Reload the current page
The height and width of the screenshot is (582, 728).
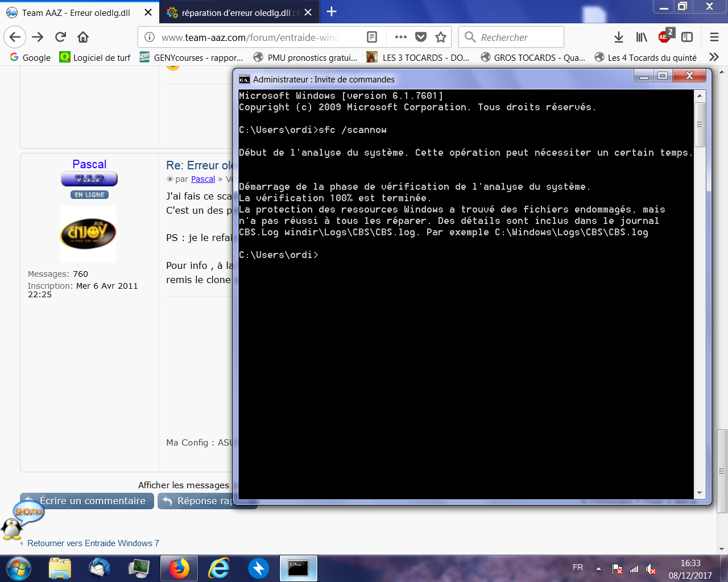pyautogui.click(x=60, y=37)
